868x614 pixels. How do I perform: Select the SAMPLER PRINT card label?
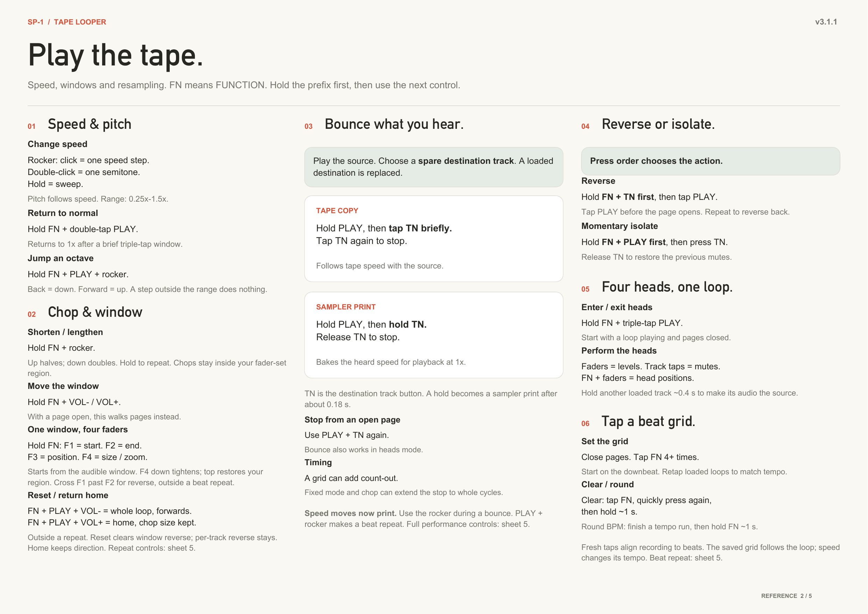pyautogui.click(x=346, y=307)
